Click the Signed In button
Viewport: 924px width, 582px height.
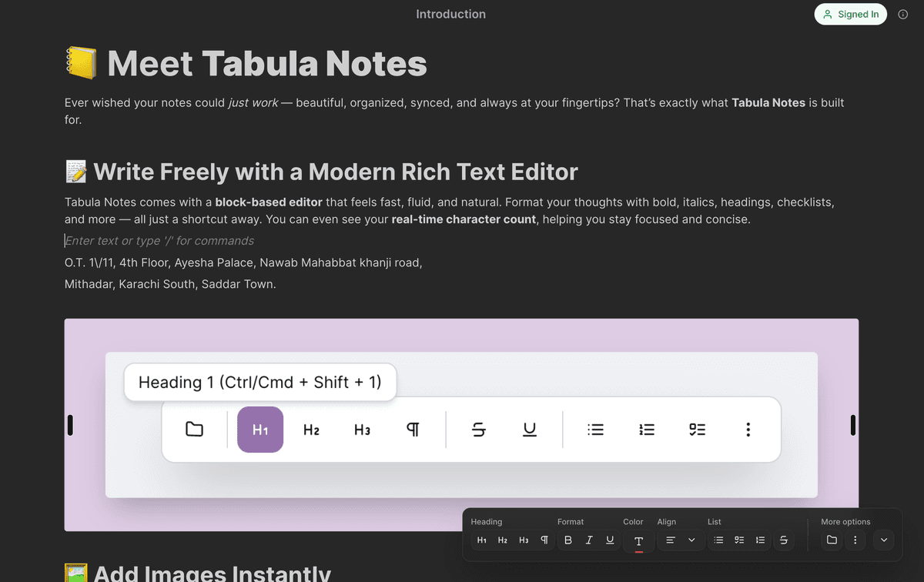[x=850, y=14]
